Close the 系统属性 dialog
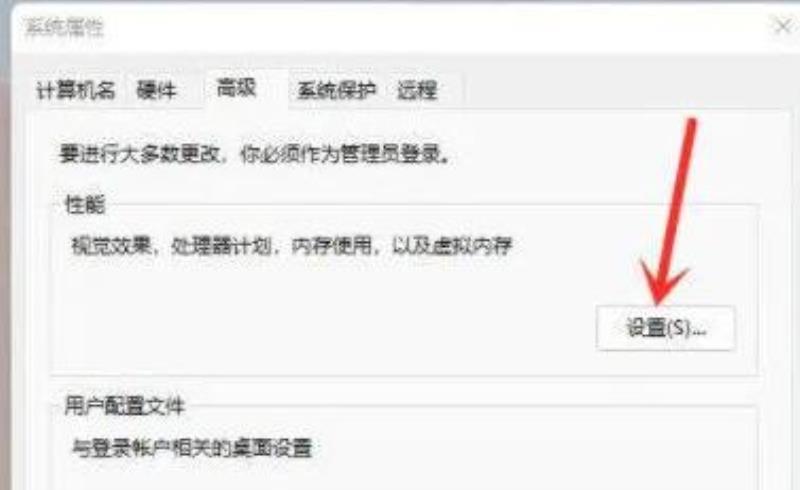This screenshot has height=490, width=800. tap(784, 26)
